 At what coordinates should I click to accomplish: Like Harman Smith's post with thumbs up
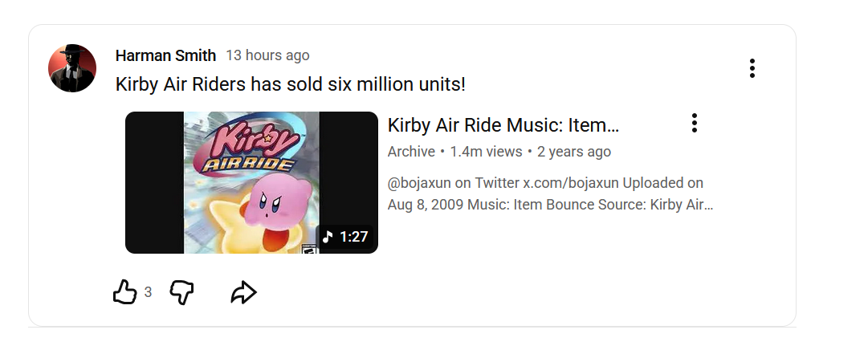click(x=125, y=292)
